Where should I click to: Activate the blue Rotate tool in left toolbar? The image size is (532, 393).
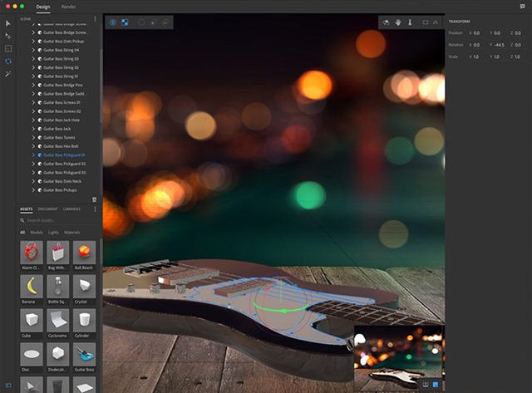point(8,61)
